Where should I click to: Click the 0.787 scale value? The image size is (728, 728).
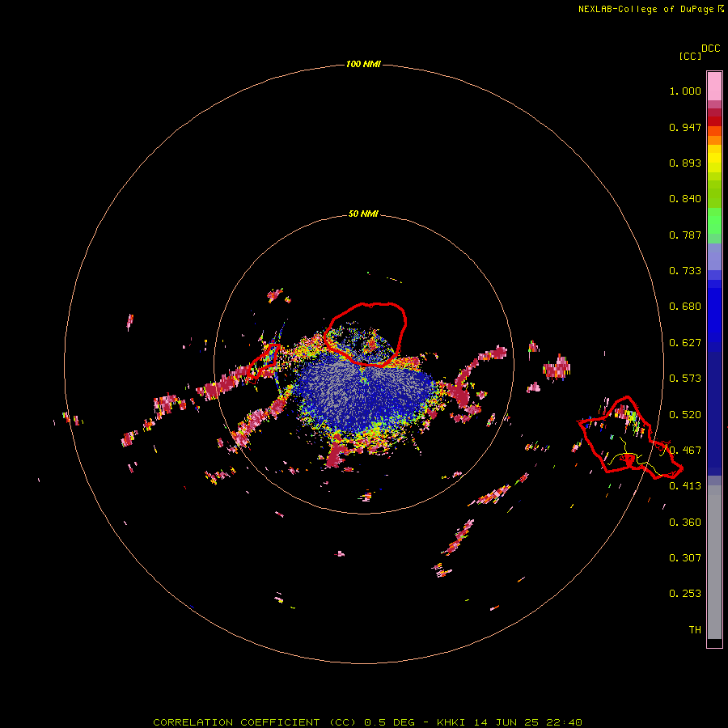[x=685, y=235]
